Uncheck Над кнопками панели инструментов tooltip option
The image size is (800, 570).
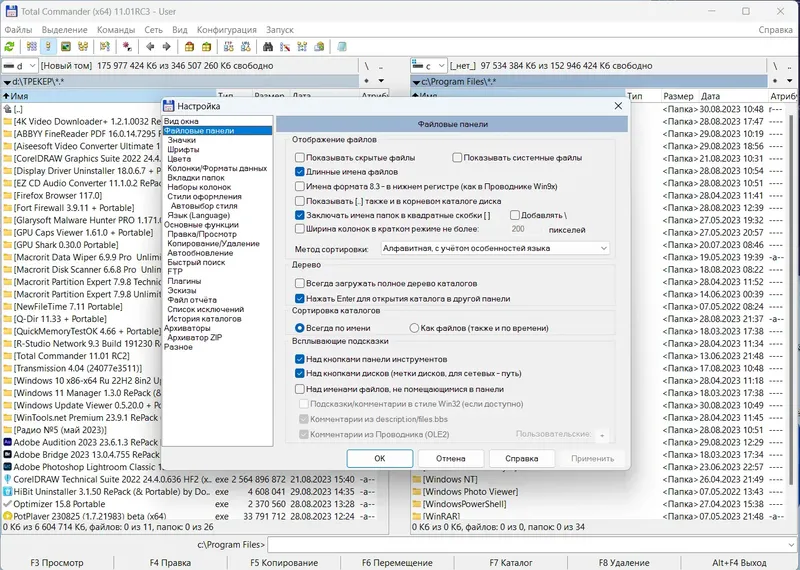coord(300,359)
